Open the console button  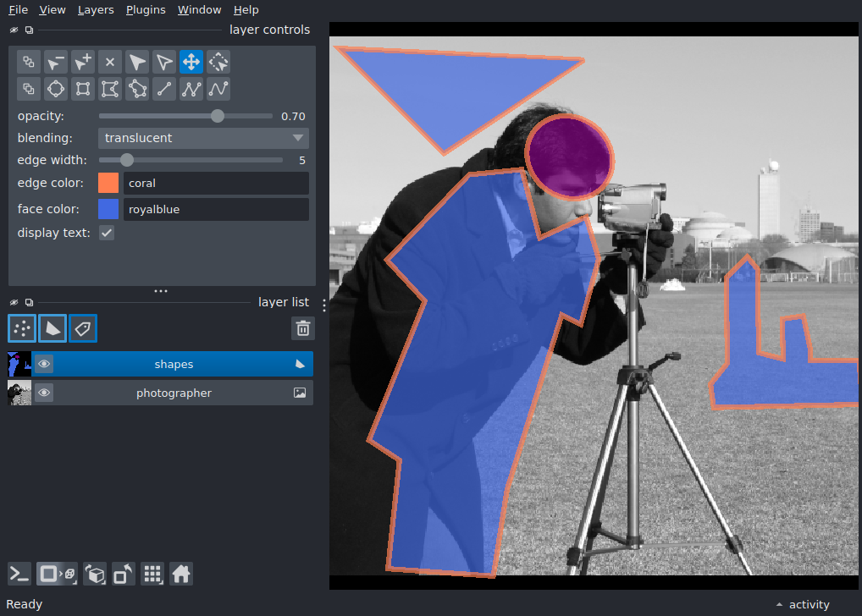tap(19, 575)
